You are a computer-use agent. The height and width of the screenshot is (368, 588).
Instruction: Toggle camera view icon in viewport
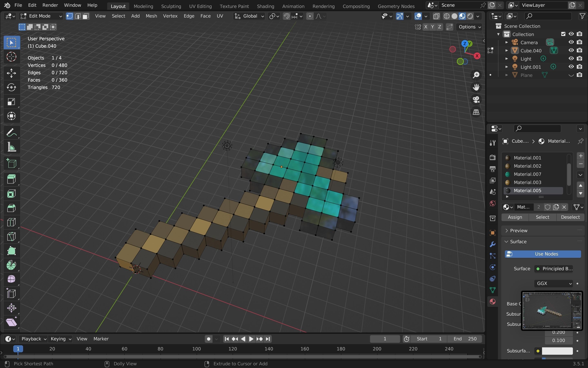click(476, 100)
